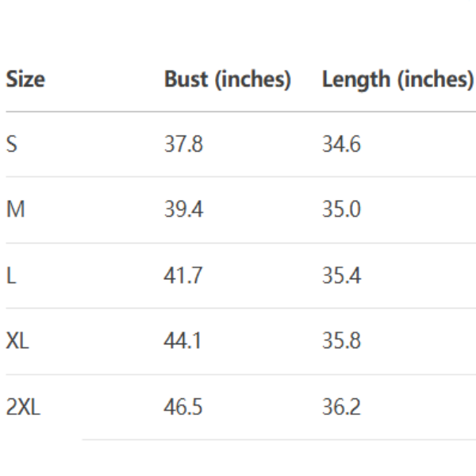Image resolution: width=476 pixels, height=476 pixels.
Task: Pick the 35.0 length value
Action: [341, 210]
